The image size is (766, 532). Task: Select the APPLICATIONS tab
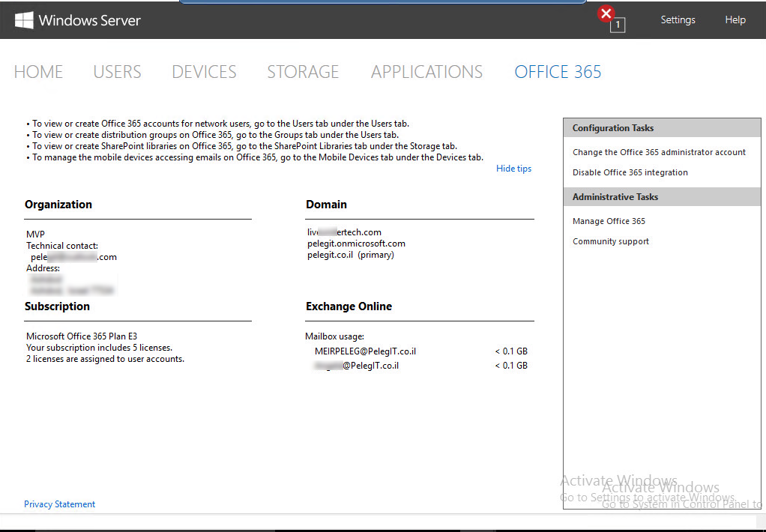click(x=426, y=72)
